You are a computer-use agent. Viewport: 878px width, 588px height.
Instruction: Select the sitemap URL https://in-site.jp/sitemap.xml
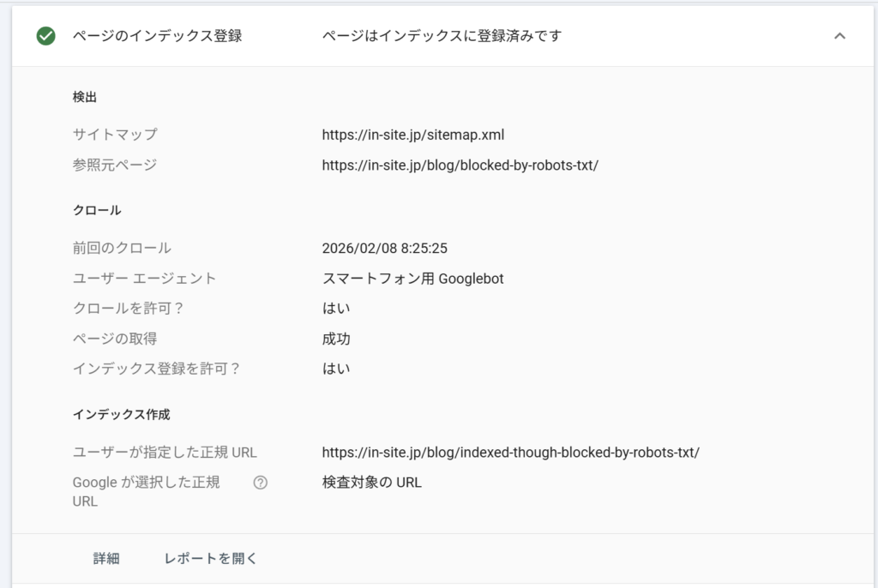point(412,135)
